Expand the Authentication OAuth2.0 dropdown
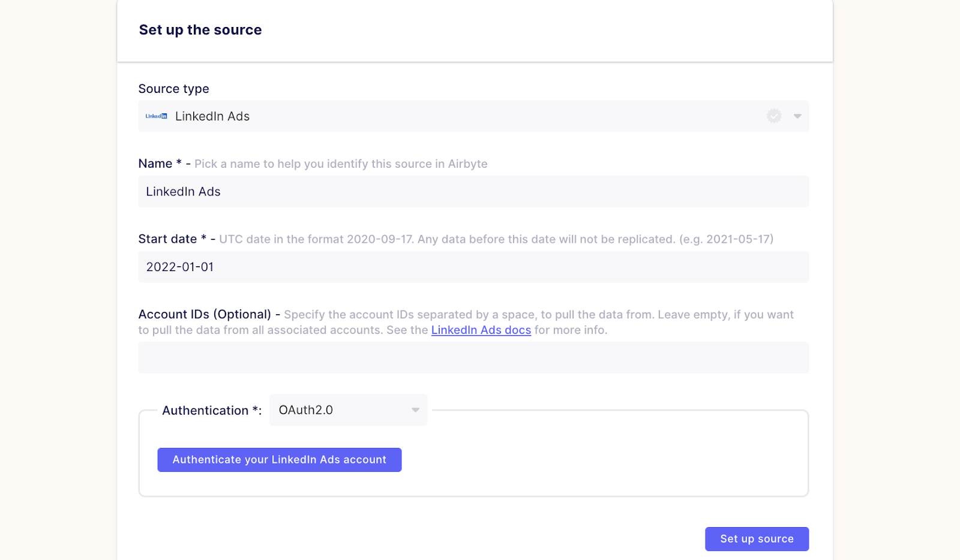The width and height of the screenshot is (960, 560). (x=415, y=410)
